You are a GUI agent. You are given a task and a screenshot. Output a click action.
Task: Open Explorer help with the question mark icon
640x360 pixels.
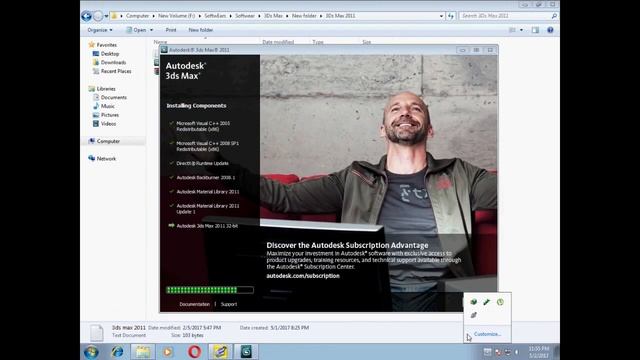tap(550, 30)
